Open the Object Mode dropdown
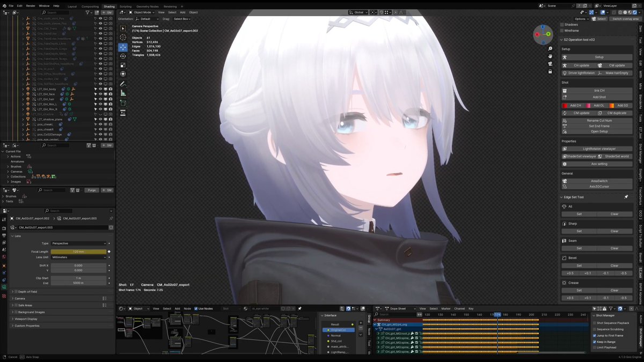Image resolution: width=644 pixels, height=362 pixels. (141, 12)
